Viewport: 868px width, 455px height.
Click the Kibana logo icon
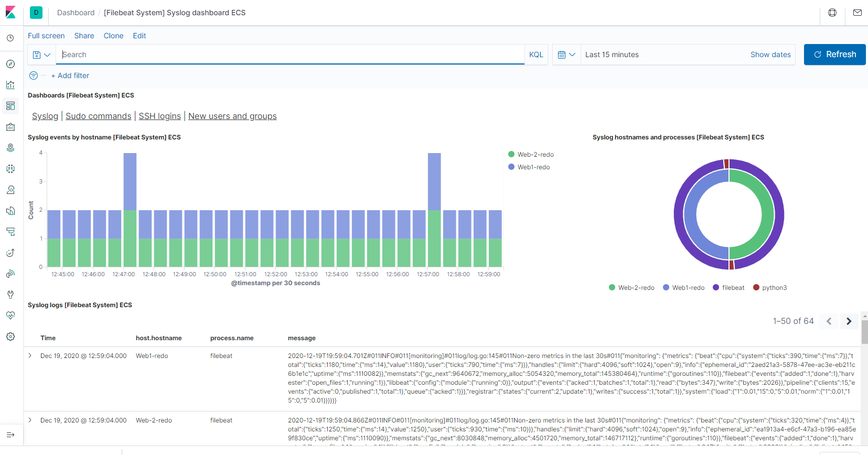(x=10, y=13)
